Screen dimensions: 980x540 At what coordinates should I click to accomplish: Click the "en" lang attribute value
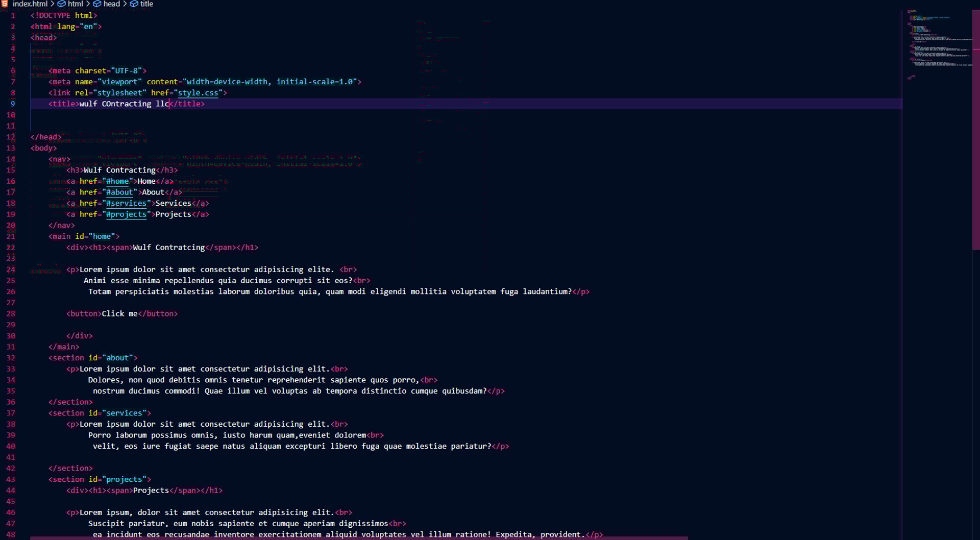(88, 27)
